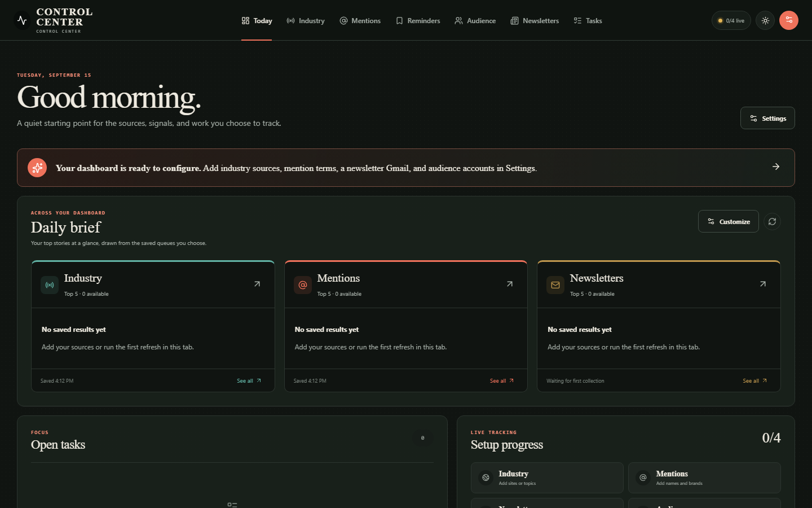The height and width of the screenshot is (508, 812).
Task: Open the Reminders tab
Action: click(418, 21)
